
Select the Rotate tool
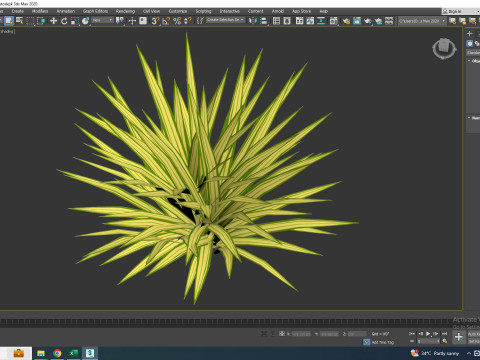pos(64,21)
